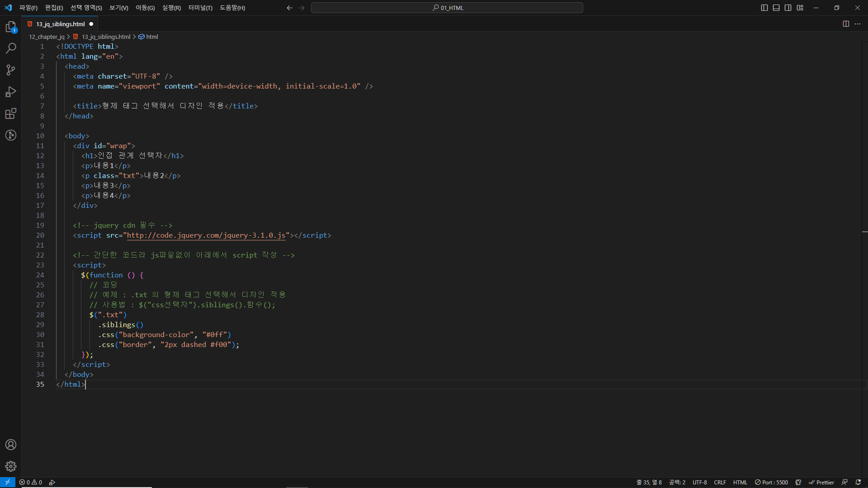This screenshot has height=488, width=868.
Task: Click the Port : 5500 Live Server button
Action: [771, 482]
